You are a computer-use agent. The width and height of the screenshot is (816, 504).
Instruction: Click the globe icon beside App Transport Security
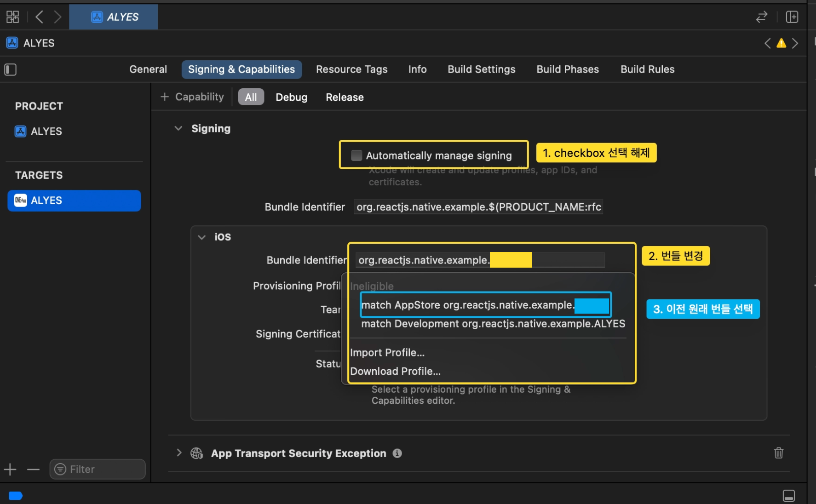(197, 453)
